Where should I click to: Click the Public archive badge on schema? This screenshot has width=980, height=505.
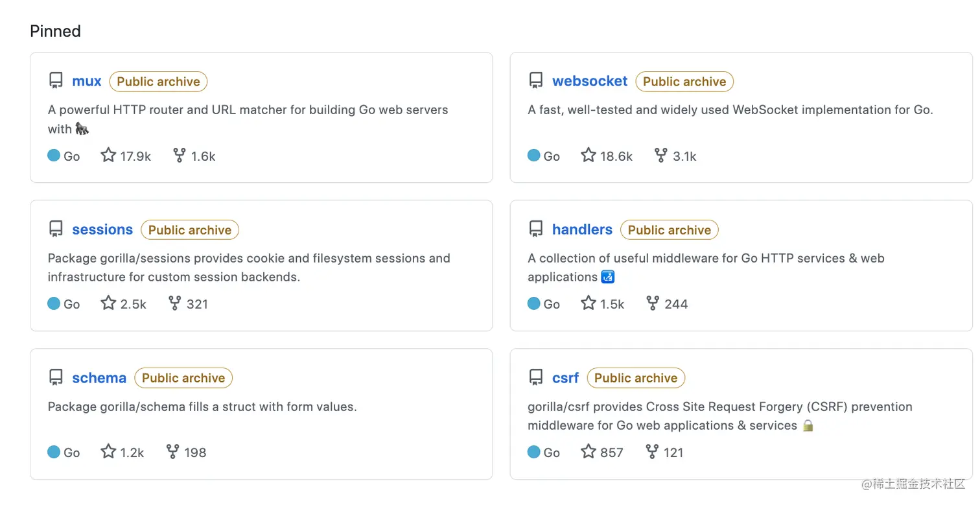pos(183,378)
